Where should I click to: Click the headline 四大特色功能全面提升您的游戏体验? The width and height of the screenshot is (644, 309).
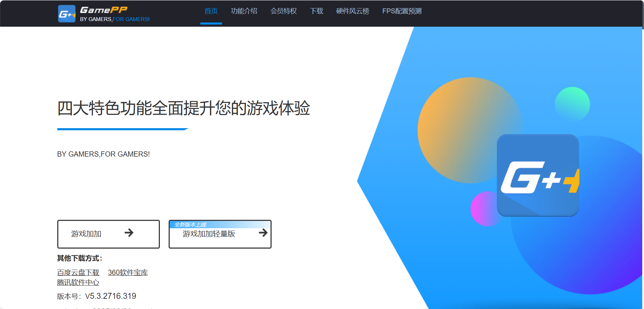click(x=183, y=108)
